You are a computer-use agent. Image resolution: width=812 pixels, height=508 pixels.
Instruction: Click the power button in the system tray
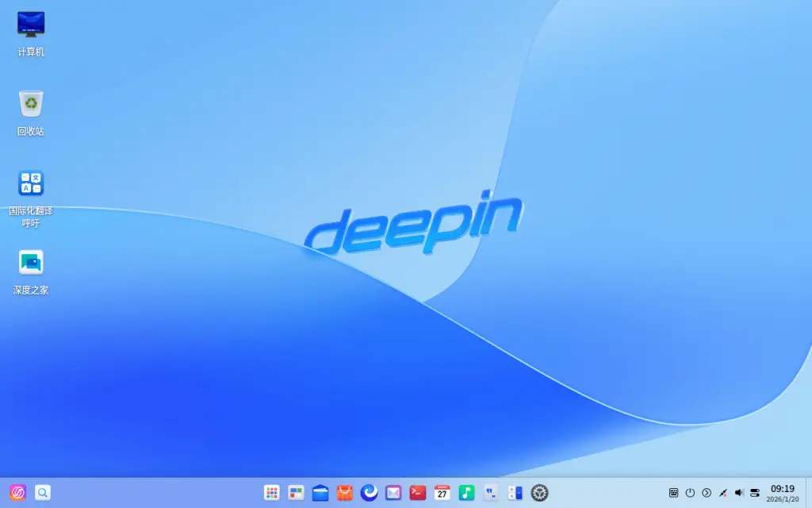pos(690,493)
